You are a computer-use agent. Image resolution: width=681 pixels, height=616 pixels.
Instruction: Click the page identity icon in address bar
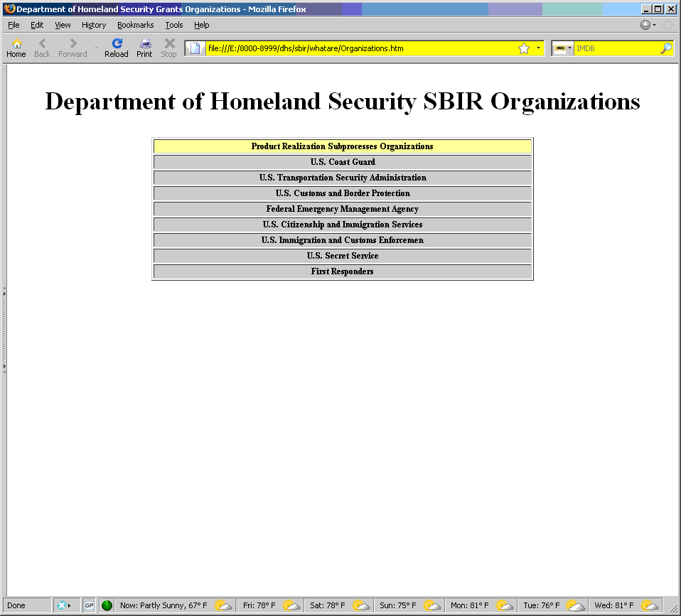click(195, 48)
